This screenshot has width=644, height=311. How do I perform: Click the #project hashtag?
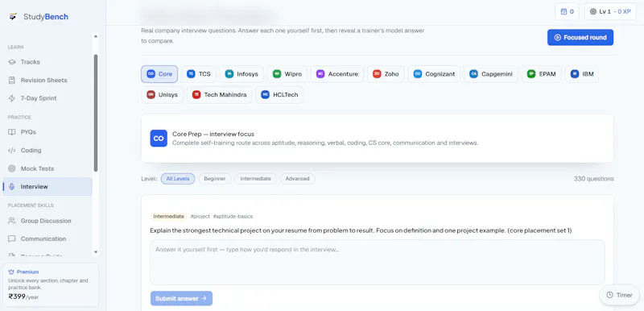(200, 216)
